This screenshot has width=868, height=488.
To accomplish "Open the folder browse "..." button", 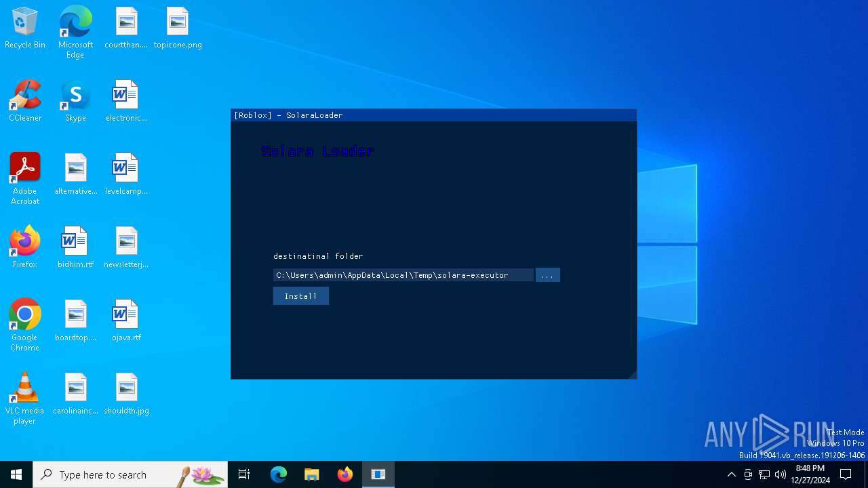I will click(x=547, y=275).
